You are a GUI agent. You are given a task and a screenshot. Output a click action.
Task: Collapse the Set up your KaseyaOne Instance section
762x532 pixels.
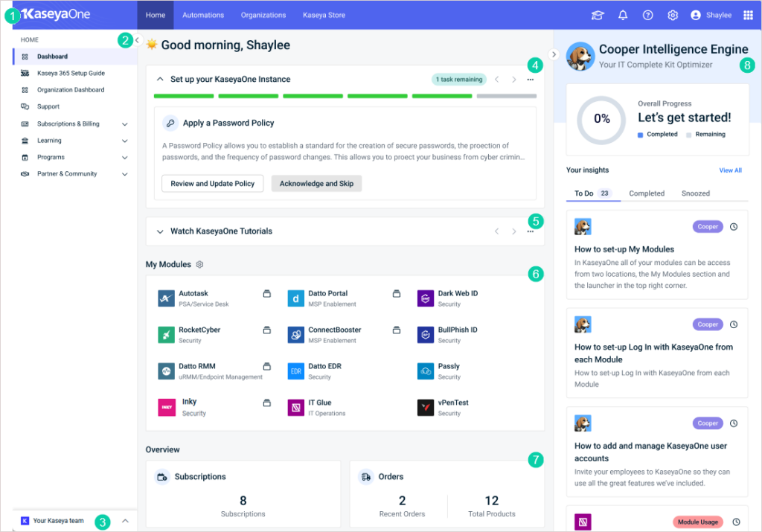point(160,79)
